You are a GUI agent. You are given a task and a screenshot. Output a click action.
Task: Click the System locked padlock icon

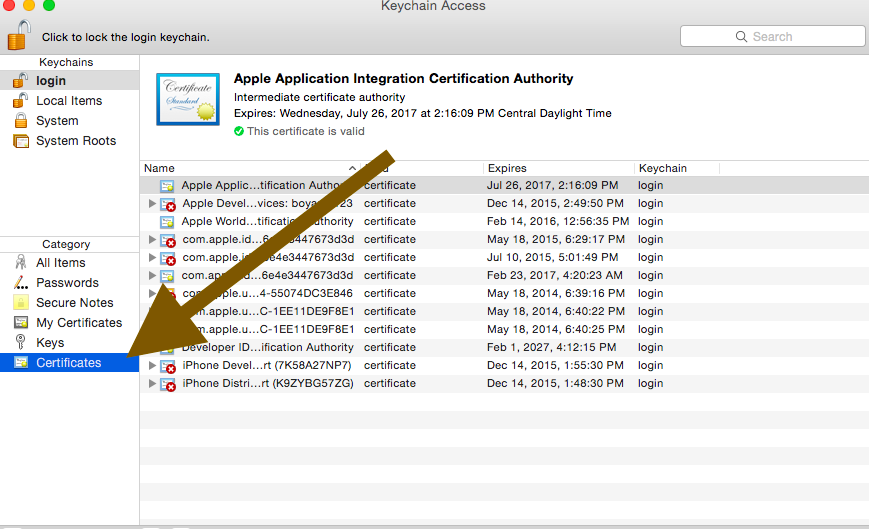tap(21, 121)
